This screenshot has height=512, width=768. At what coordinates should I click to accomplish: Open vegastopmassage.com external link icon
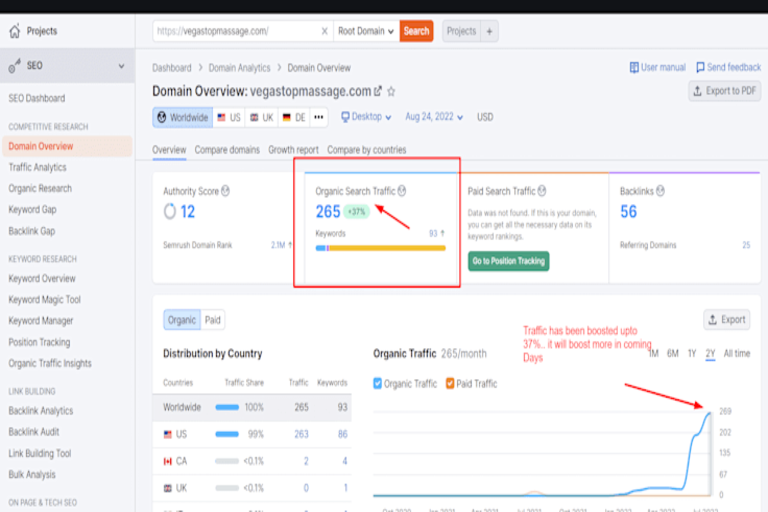378,91
